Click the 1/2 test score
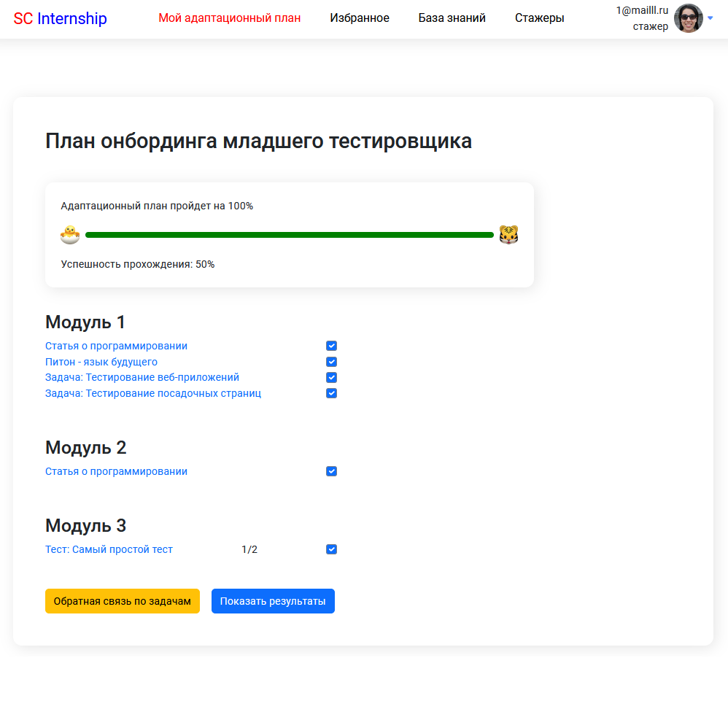This screenshot has height=728, width=728. (x=249, y=549)
